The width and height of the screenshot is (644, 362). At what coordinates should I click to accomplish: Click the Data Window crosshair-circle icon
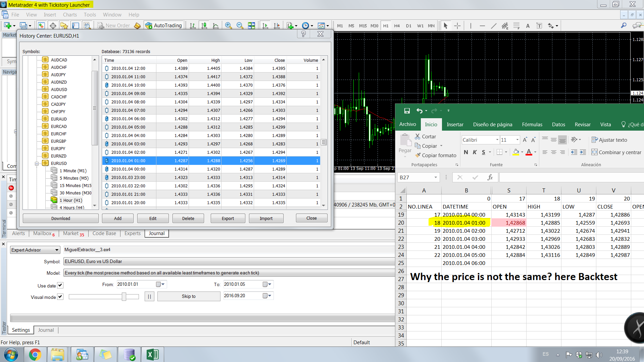53,26
